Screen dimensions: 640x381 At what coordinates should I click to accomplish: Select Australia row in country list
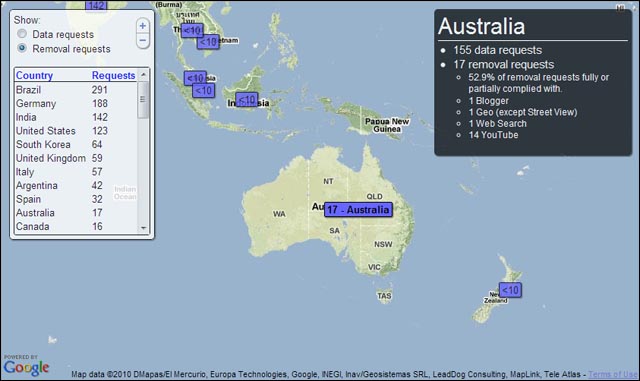coord(76,213)
